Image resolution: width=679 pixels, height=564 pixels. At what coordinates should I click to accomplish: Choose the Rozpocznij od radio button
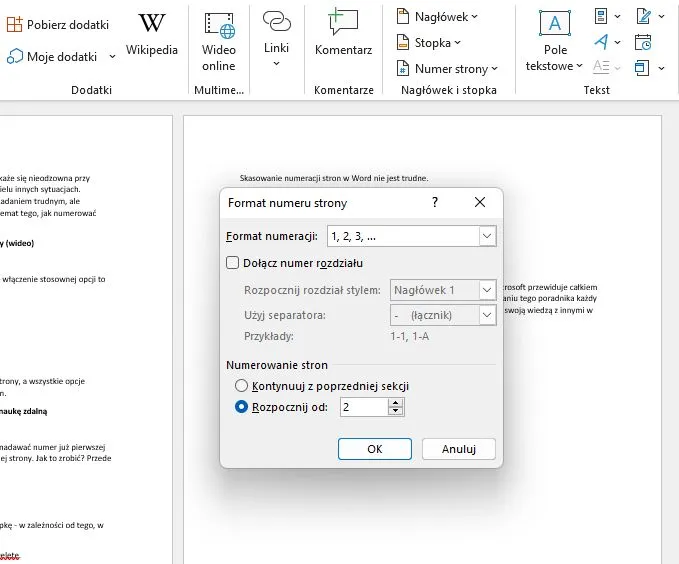click(x=241, y=407)
